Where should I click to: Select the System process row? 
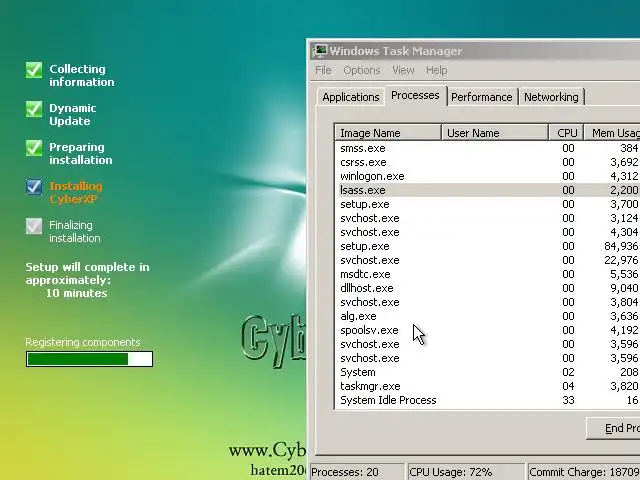tap(488, 372)
